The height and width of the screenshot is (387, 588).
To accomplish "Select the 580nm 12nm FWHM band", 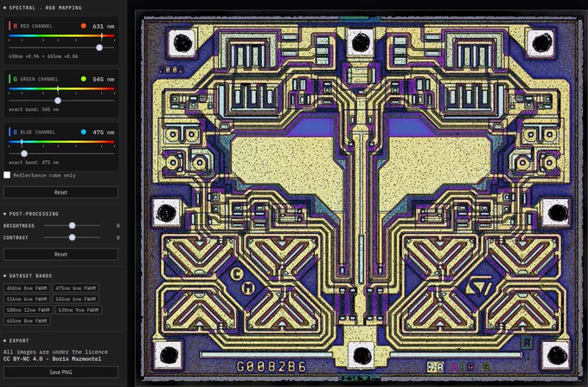I will (29, 310).
